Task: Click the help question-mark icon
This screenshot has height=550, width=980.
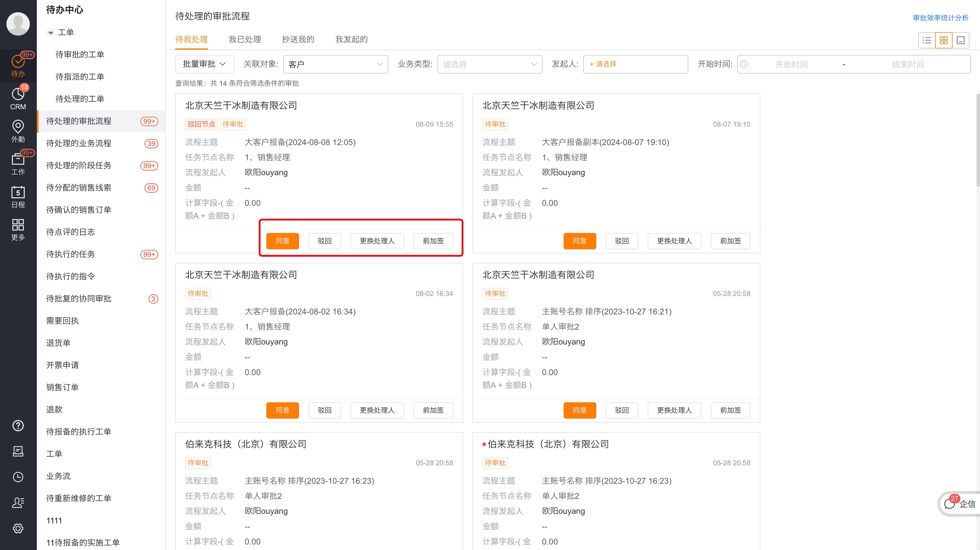Action: pyautogui.click(x=18, y=426)
